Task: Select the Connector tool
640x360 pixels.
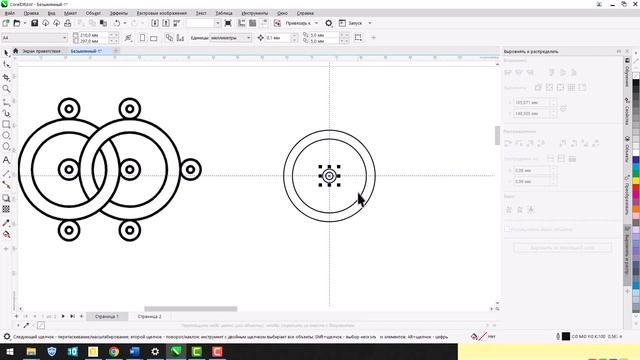Action: (x=6, y=185)
